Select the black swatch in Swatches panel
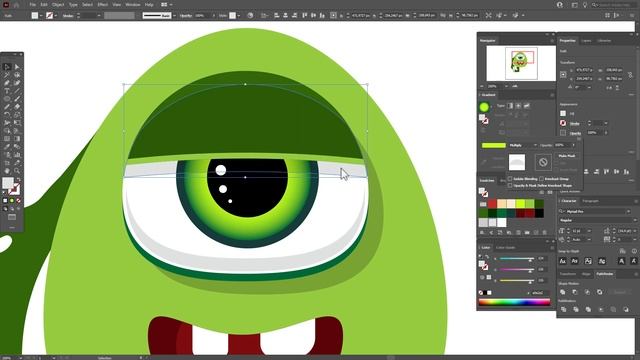This screenshot has width=640, height=360. (539, 213)
